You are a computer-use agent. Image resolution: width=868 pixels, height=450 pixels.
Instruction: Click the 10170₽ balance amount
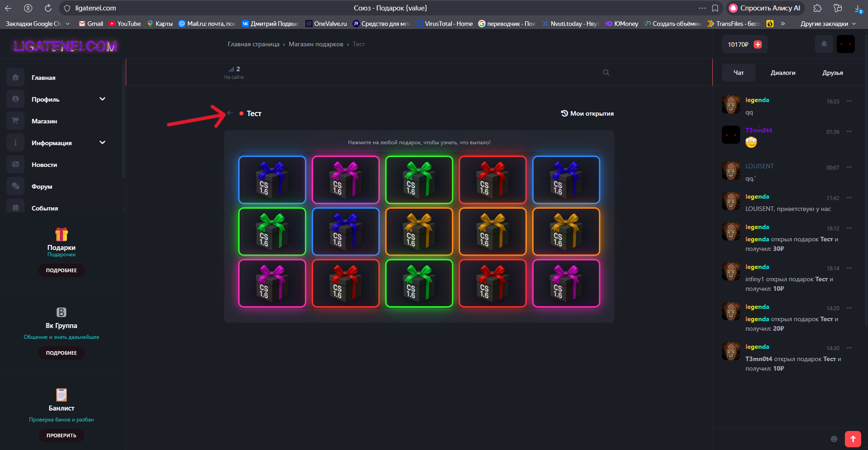coord(738,44)
